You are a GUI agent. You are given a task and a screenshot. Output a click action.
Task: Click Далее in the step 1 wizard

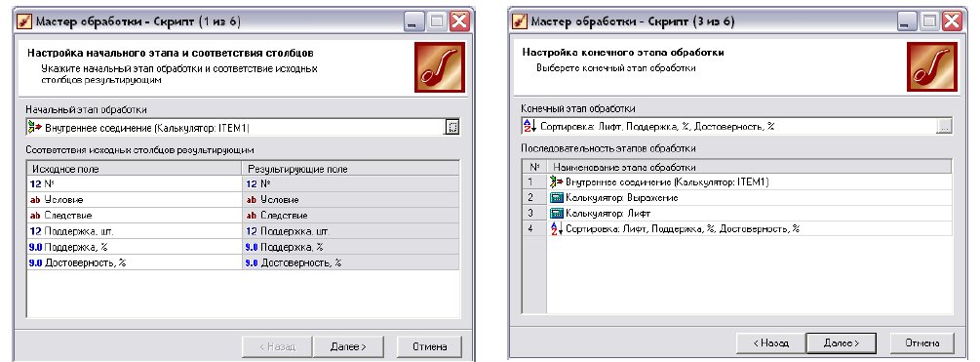point(348,346)
